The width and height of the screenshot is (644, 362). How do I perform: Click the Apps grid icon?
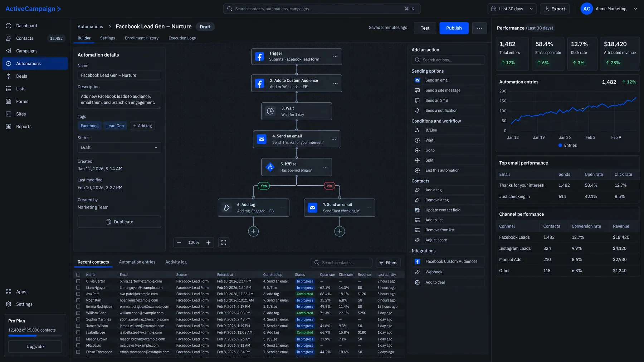tap(9, 292)
